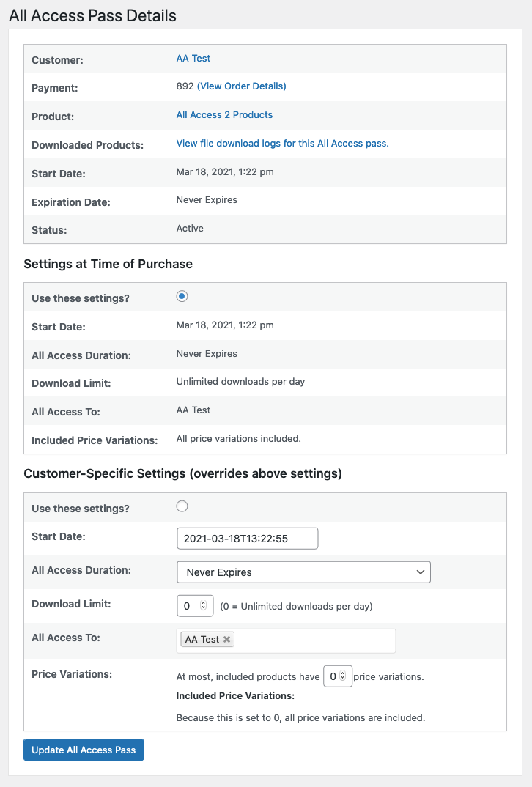Open the All Access 2 Products link

[224, 115]
